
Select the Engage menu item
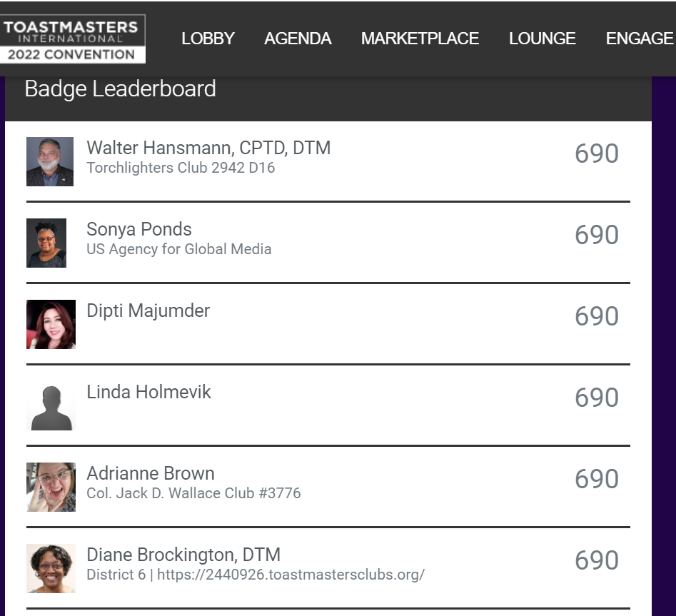(639, 39)
